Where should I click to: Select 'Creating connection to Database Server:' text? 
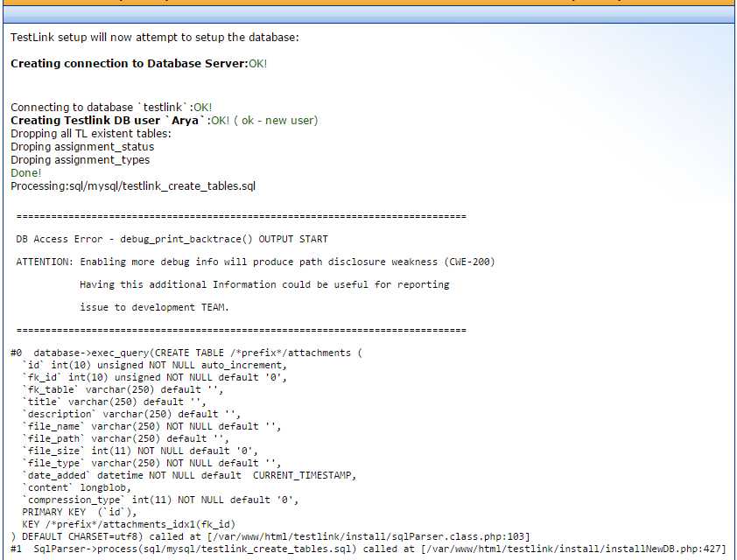pos(130,63)
